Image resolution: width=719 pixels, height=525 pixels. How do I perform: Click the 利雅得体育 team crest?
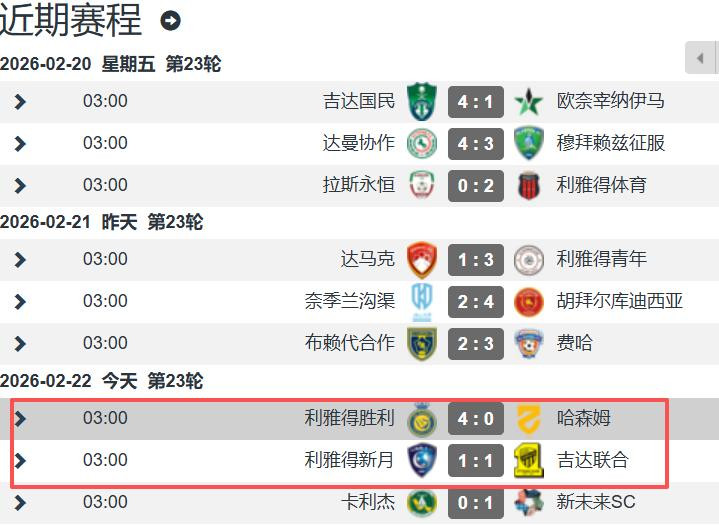click(528, 185)
